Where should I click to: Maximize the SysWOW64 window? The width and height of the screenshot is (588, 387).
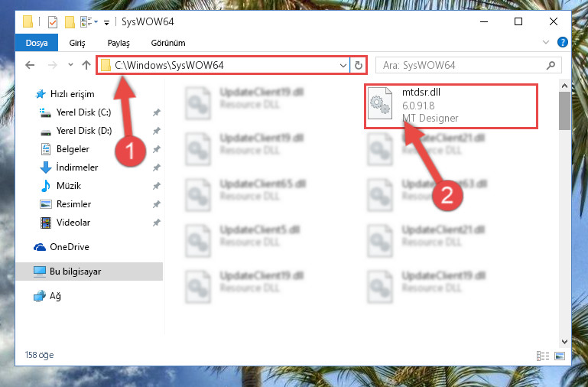click(x=518, y=21)
